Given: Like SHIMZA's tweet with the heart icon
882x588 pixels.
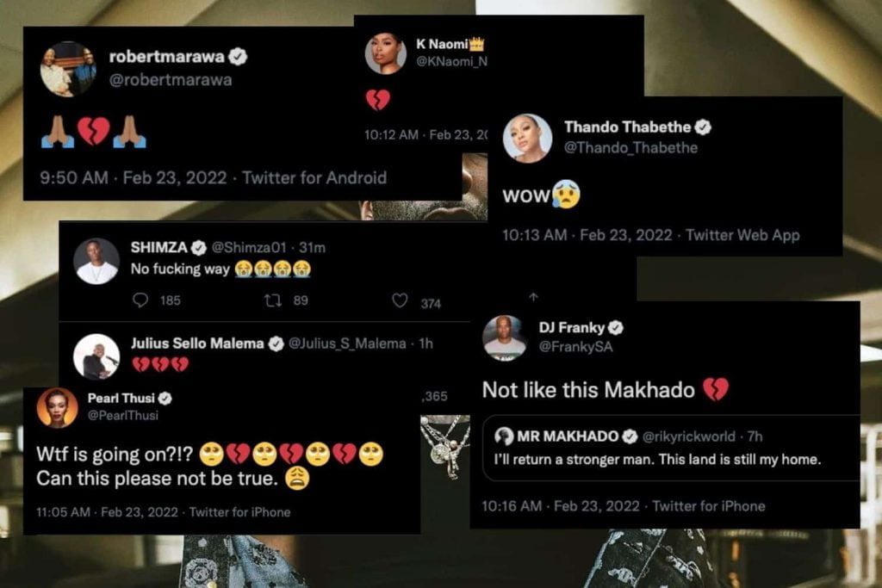Looking at the screenshot, I should [400, 300].
